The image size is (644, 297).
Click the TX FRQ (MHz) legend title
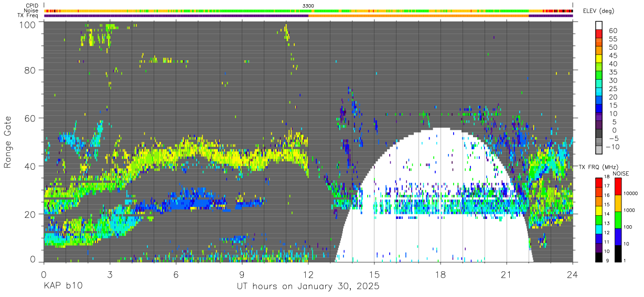pos(598,167)
